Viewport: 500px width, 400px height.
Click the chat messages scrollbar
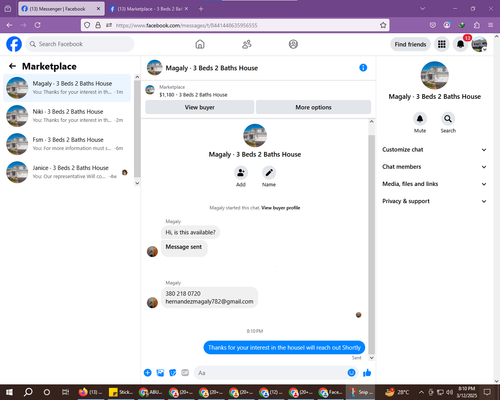372,244
